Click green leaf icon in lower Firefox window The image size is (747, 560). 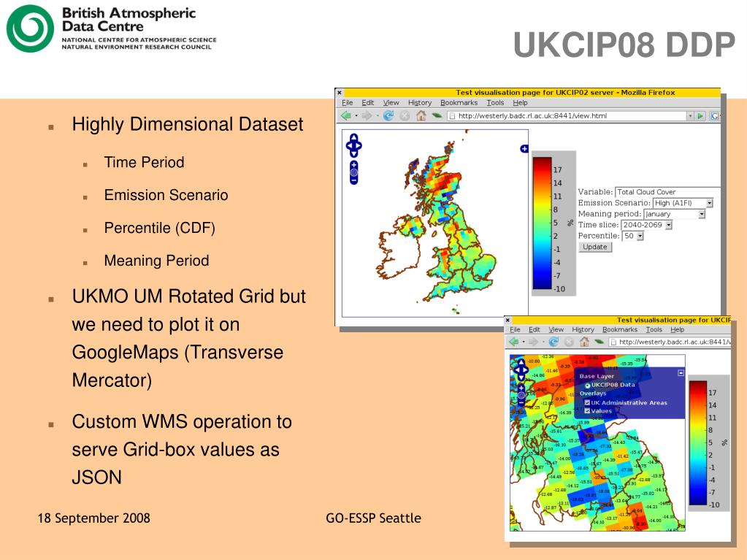[x=599, y=342]
